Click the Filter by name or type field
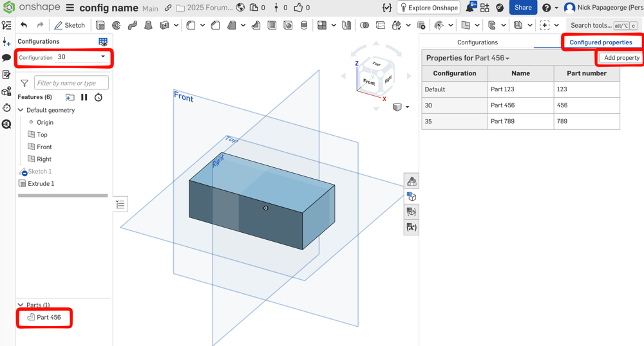 (71, 83)
